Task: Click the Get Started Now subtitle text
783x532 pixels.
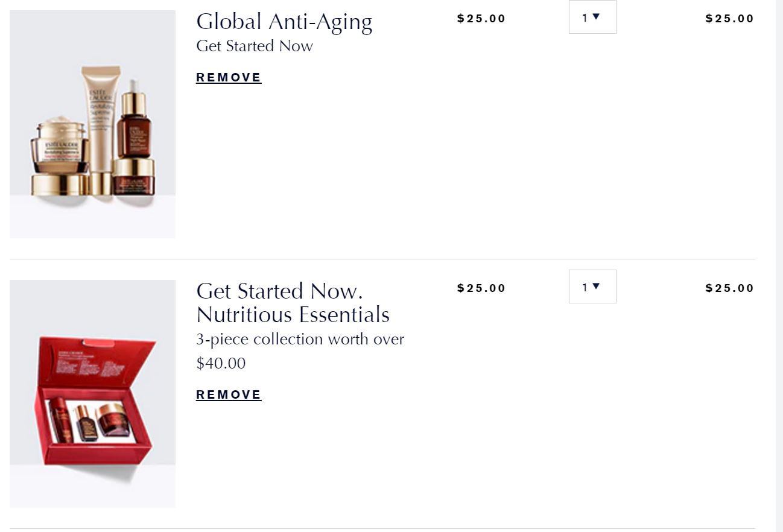Action: coord(255,46)
